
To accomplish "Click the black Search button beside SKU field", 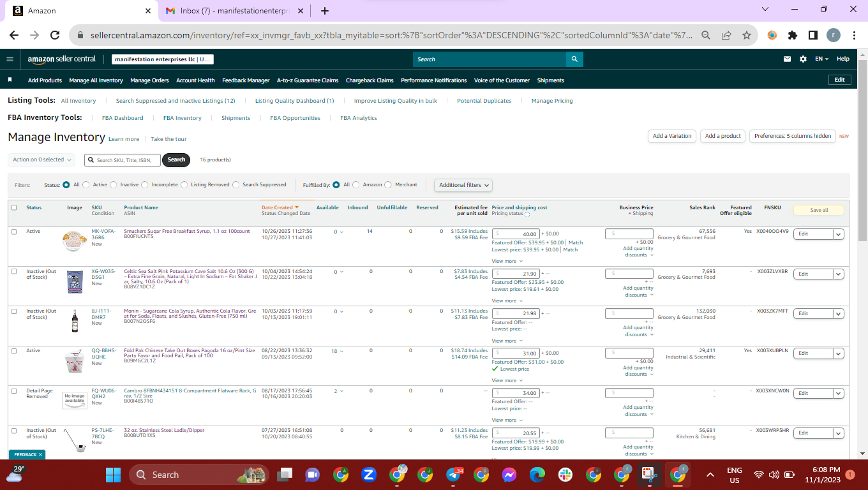I will point(176,160).
